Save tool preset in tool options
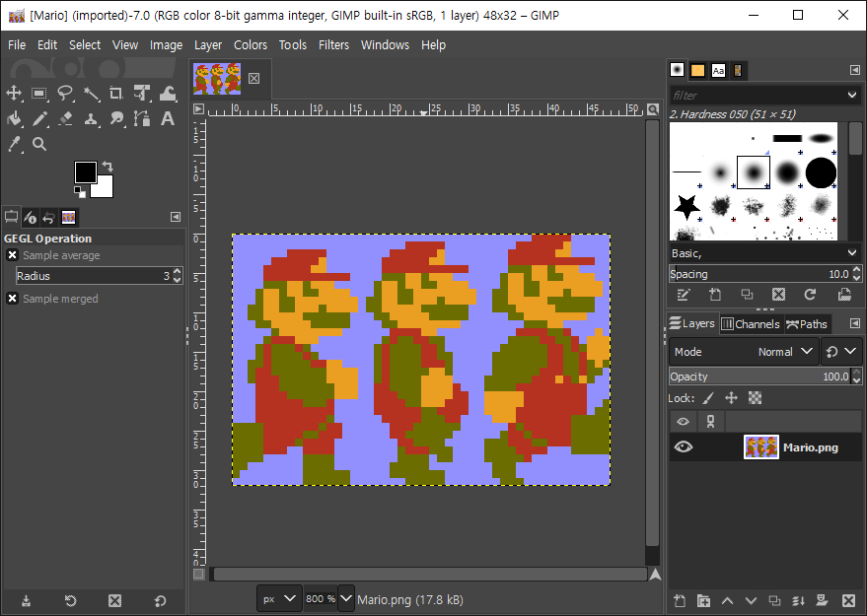Image resolution: width=867 pixels, height=616 pixels. click(x=26, y=600)
